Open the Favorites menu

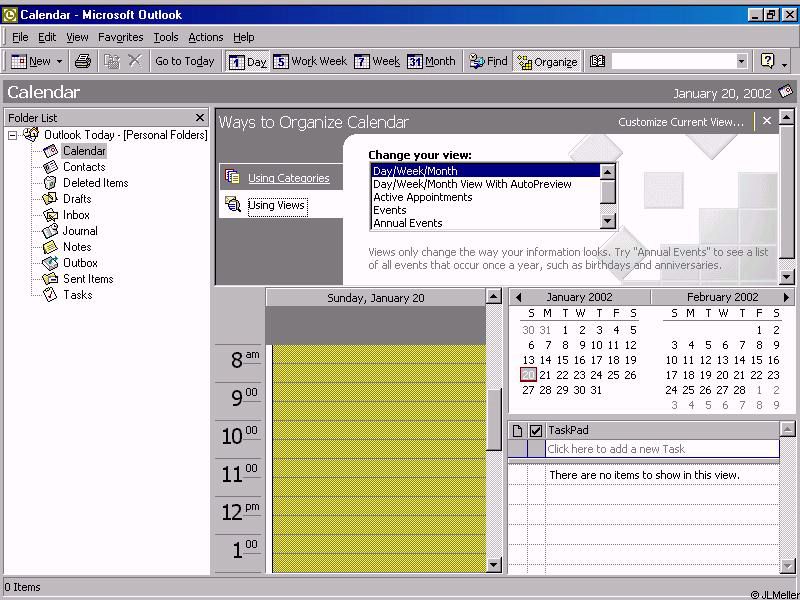pos(120,37)
